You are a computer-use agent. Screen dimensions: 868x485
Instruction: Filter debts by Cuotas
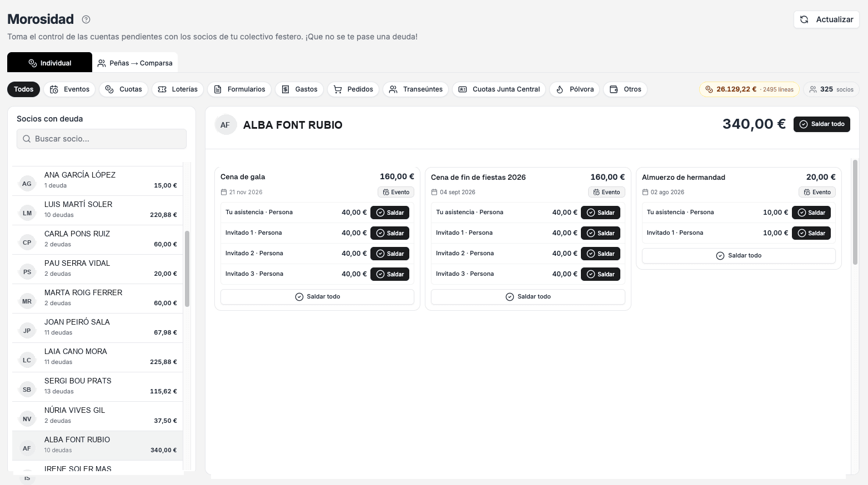pos(123,89)
